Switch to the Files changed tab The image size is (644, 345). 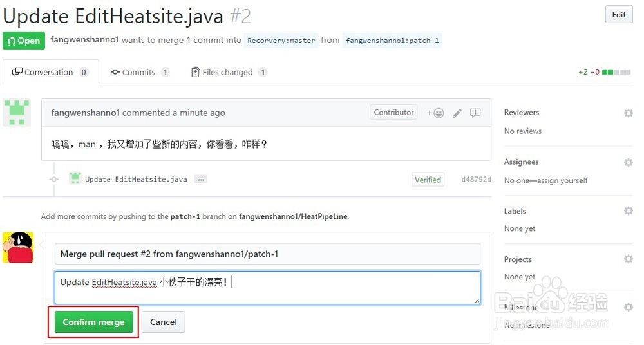pos(229,72)
